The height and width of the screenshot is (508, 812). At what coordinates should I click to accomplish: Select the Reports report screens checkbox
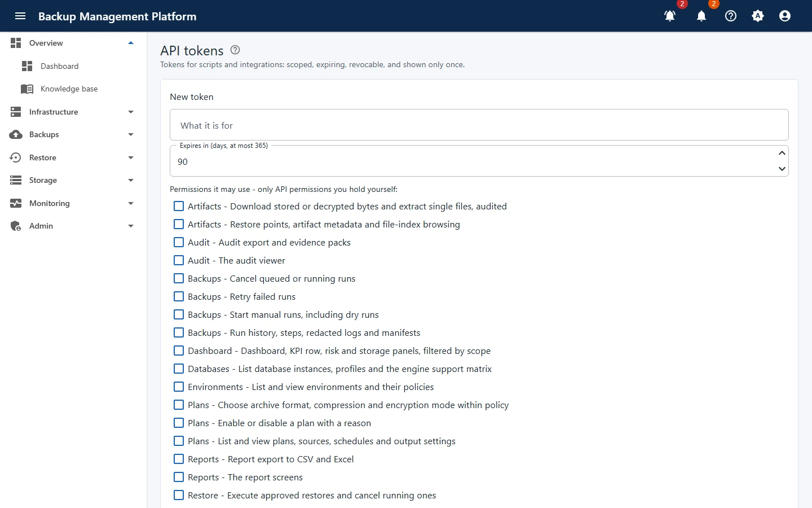point(179,477)
